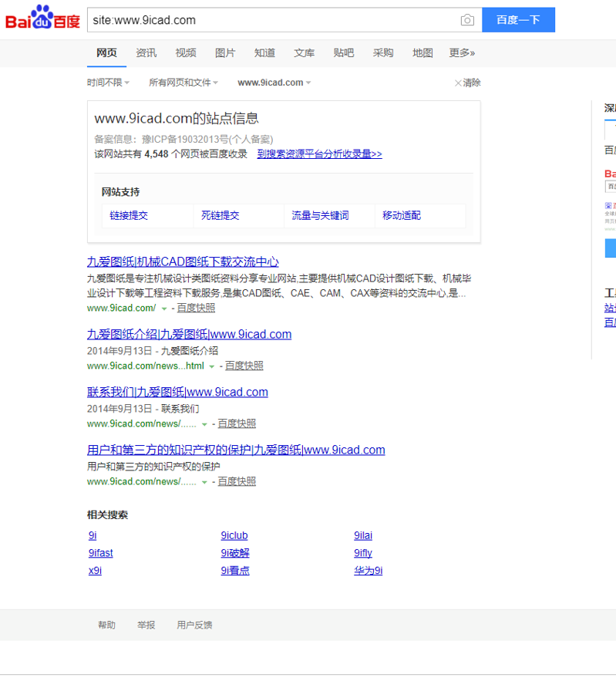Open the 流量与关键词 link
This screenshot has height=678, width=616.
(x=320, y=215)
